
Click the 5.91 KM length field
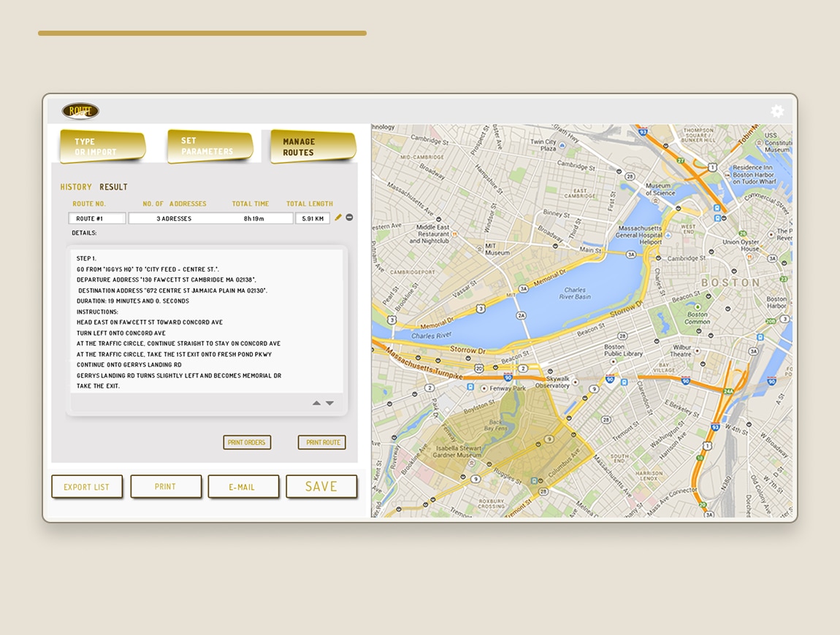(313, 218)
